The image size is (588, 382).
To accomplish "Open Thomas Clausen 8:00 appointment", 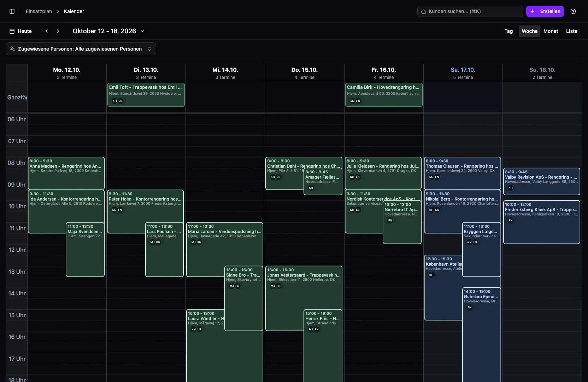I will [463, 173].
